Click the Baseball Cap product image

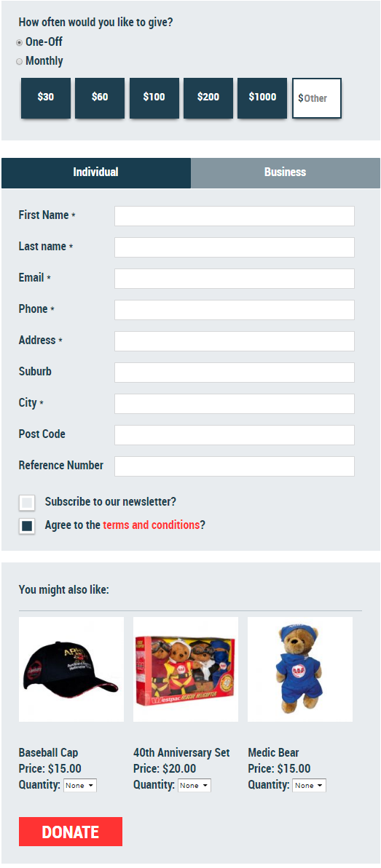(x=71, y=669)
